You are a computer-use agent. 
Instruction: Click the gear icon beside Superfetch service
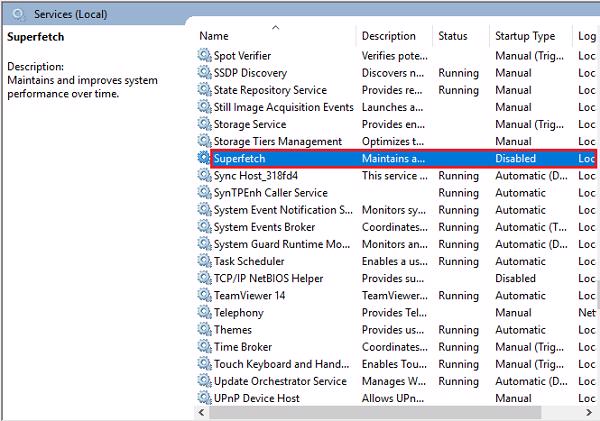point(205,158)
